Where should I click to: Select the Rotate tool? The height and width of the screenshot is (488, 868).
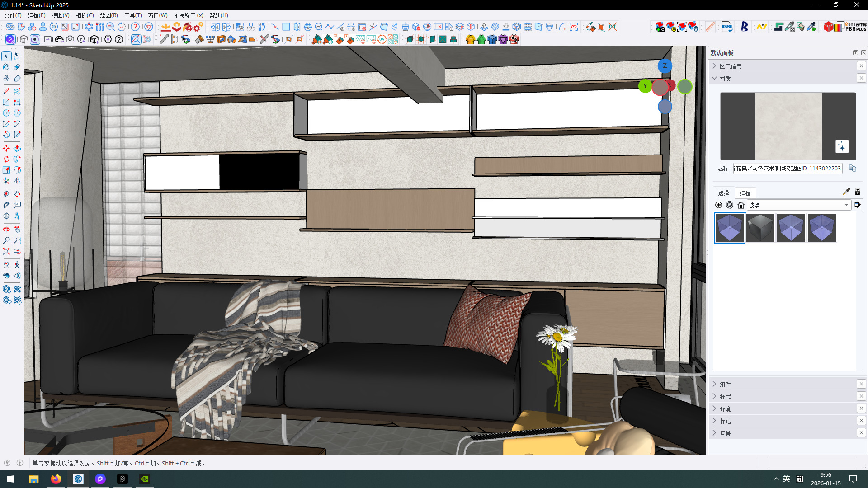(x=6, y=159)
